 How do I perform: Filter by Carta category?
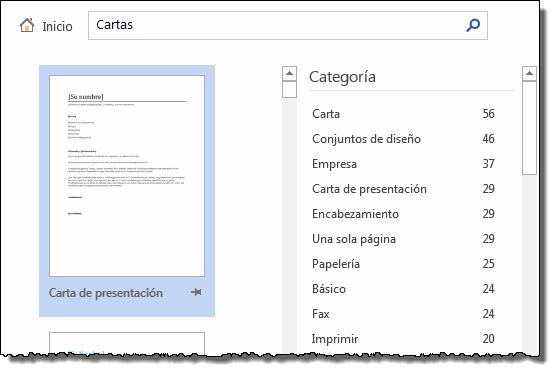[x=404, y=114]
